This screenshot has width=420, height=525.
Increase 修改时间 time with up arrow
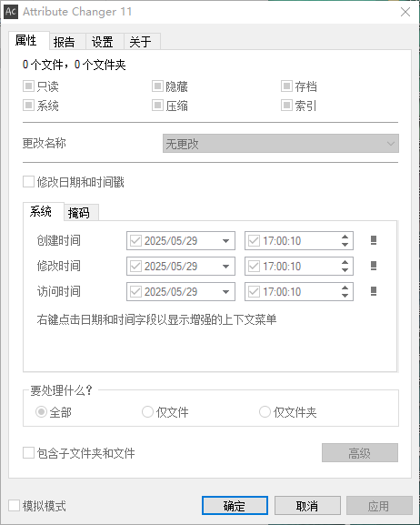345,262
